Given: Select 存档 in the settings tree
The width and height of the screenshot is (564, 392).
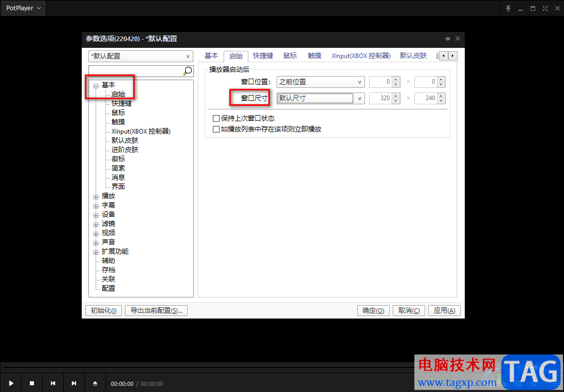Looking at the screenshot, I should click(108, 270).
